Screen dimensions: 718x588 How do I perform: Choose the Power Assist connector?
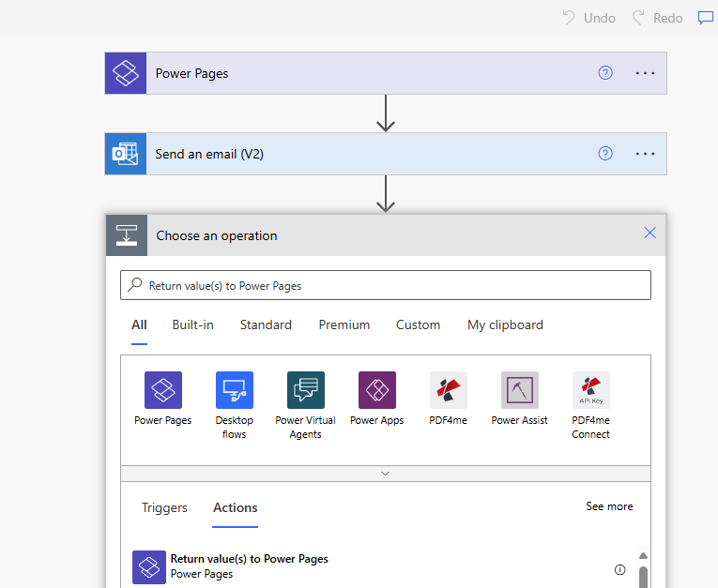[x=520, y=390]
